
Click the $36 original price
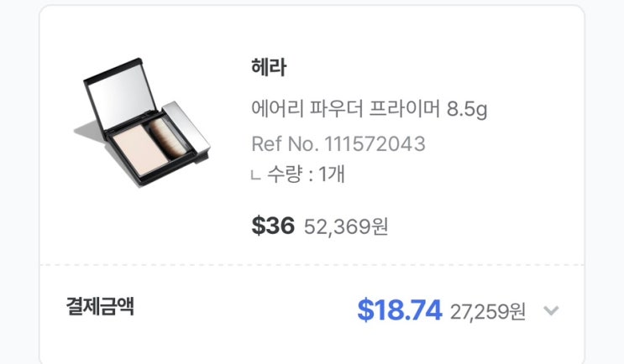pos(273,226)
